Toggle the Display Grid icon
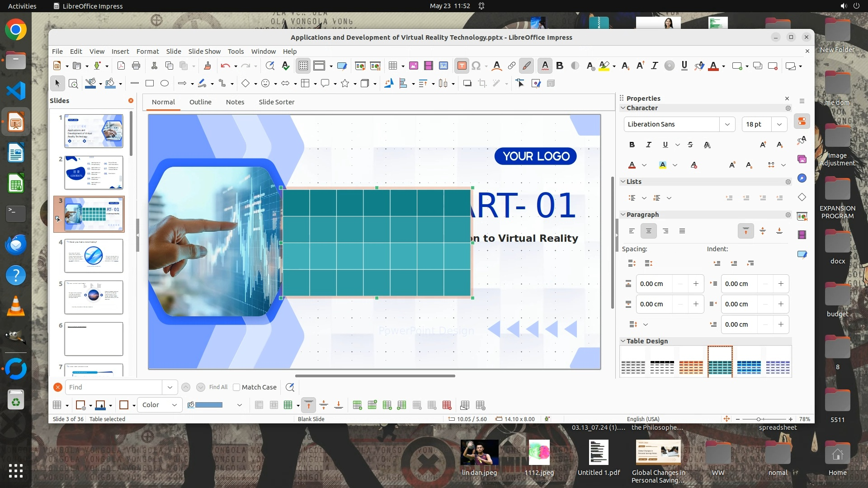The height and width of the screenshot is (488, 868). (303, 66)
